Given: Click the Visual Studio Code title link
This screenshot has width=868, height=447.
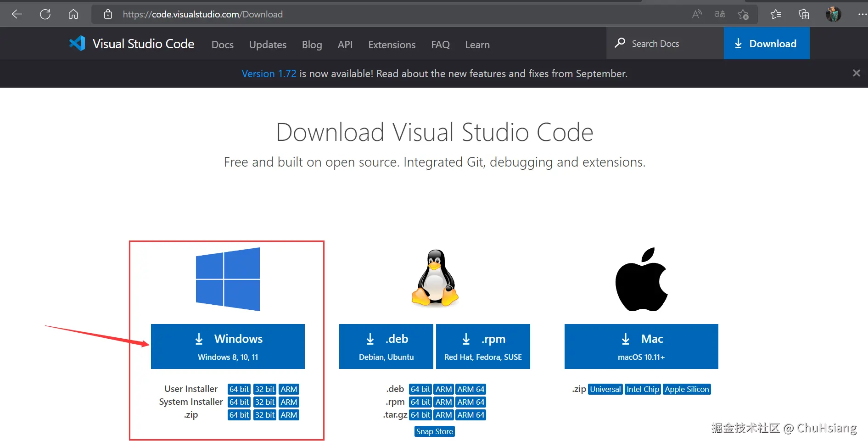Looking at the screenshot, I should pos(143,44).
